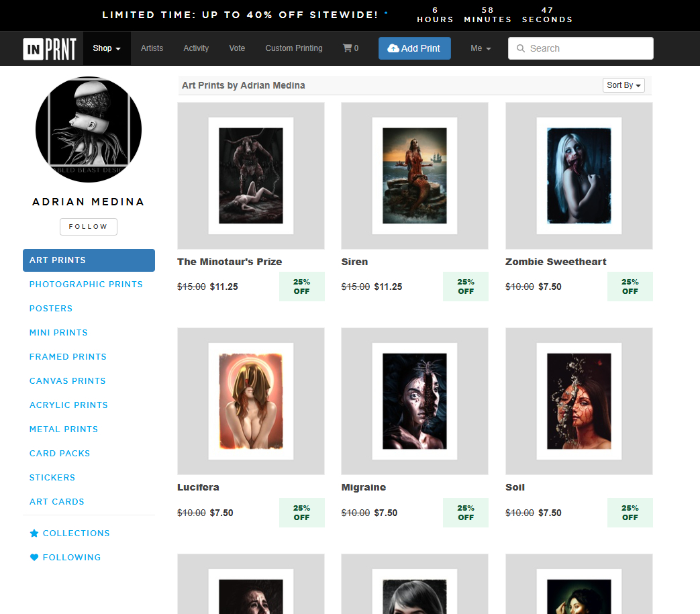Open the Siren print thumbnail
This screenshot has width=700, height=614.
tap(415, 176)
